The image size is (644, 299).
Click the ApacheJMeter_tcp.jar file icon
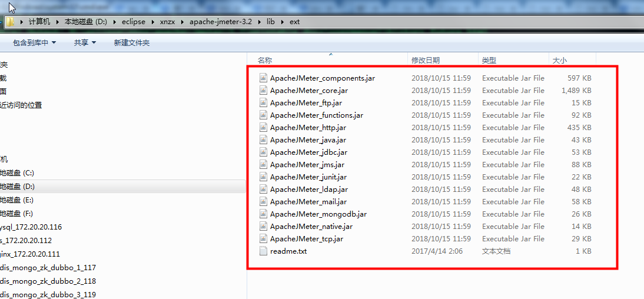pos(263,238)
